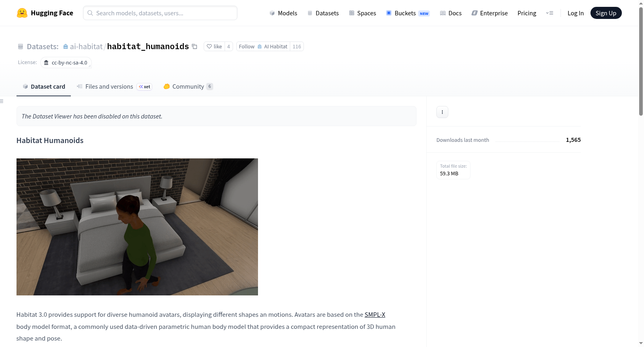Click the Hugging Face logo emoji

coord(22,13)
